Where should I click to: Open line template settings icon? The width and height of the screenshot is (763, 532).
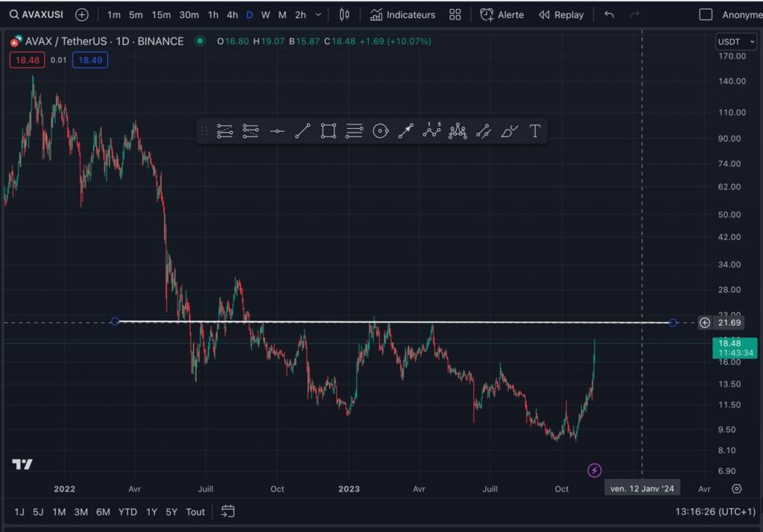tap(225, 131)
